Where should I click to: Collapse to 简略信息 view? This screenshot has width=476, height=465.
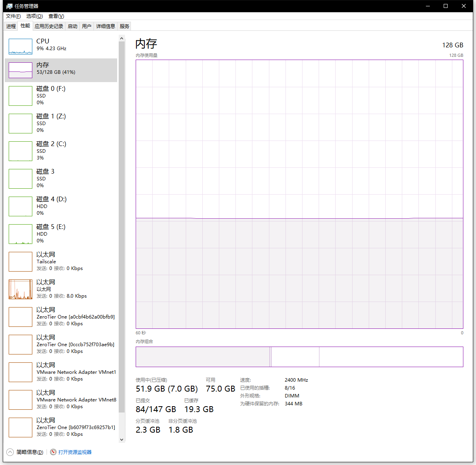[26, 452]
